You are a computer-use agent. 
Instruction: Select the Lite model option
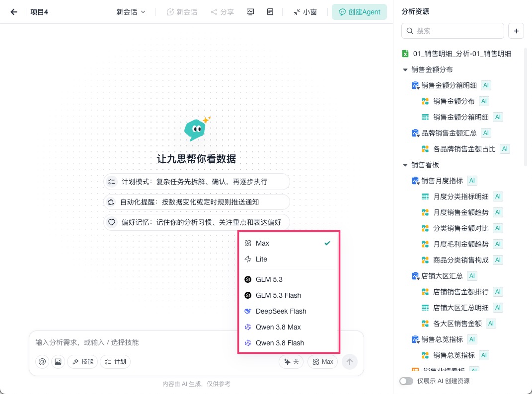289,259
